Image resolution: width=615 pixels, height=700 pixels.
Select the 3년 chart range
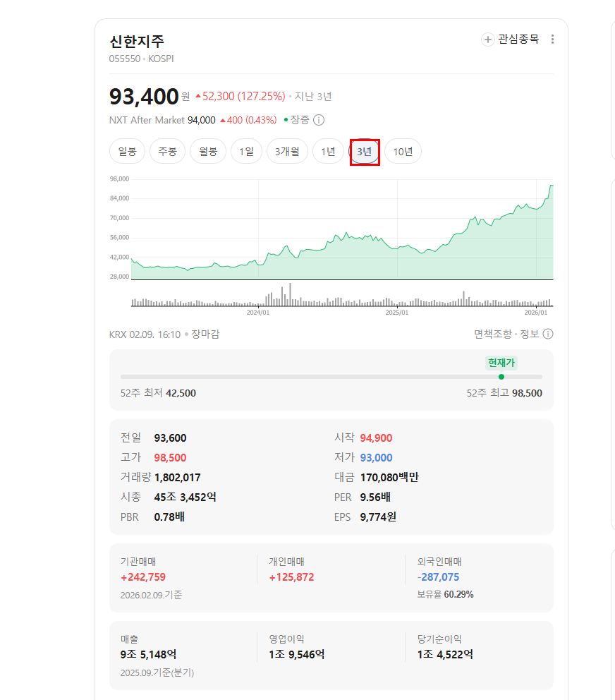[x=364, y=151]
